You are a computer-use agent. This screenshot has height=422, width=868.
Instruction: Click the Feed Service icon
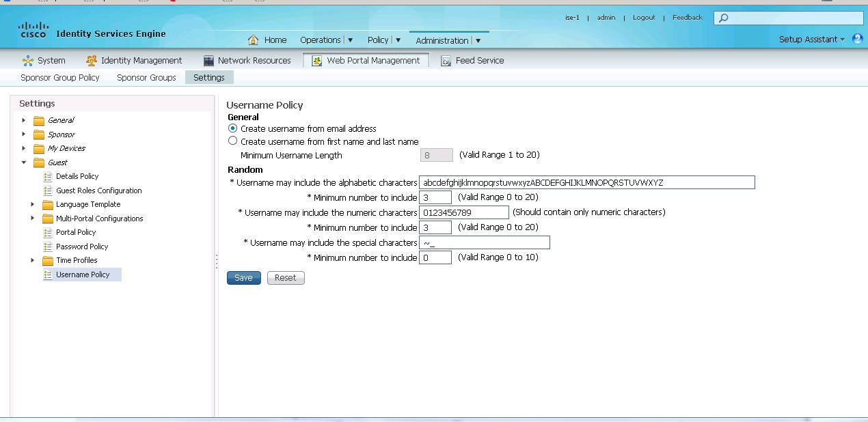click(446, 61)
